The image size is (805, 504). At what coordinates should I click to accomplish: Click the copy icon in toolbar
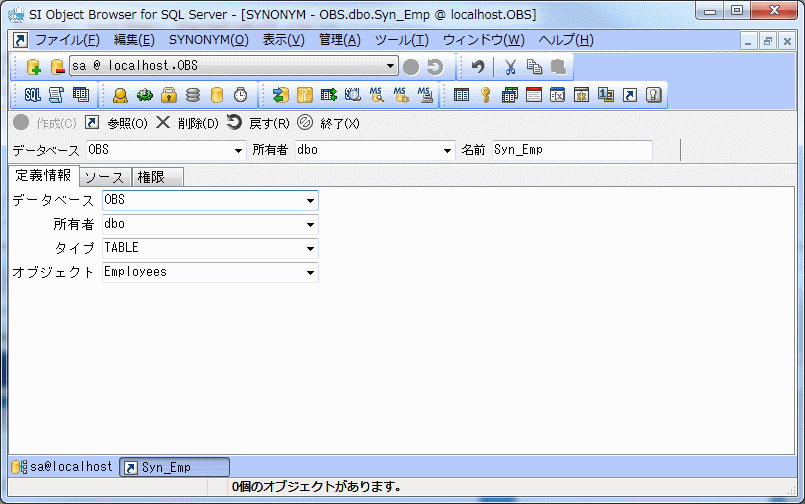pos(534,67)
